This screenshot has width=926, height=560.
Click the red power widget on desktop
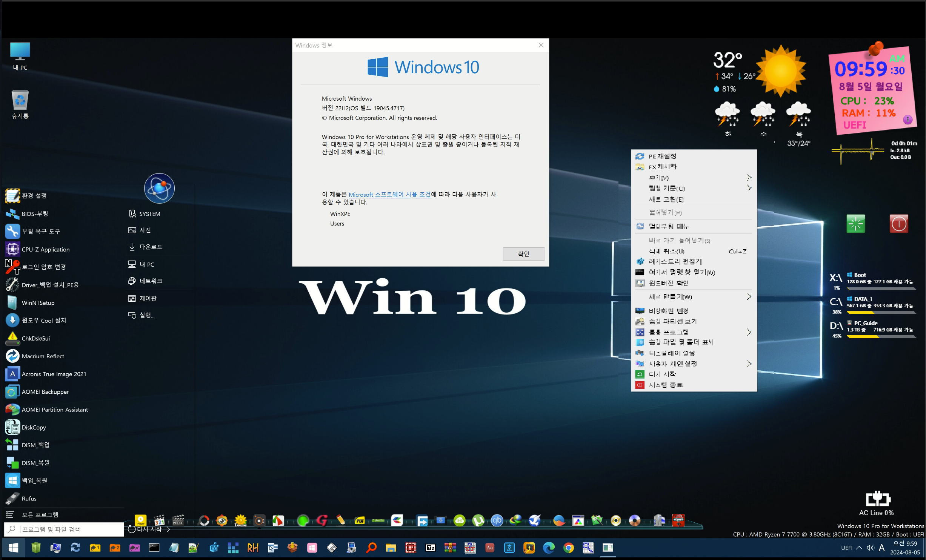tap(899, 224)
